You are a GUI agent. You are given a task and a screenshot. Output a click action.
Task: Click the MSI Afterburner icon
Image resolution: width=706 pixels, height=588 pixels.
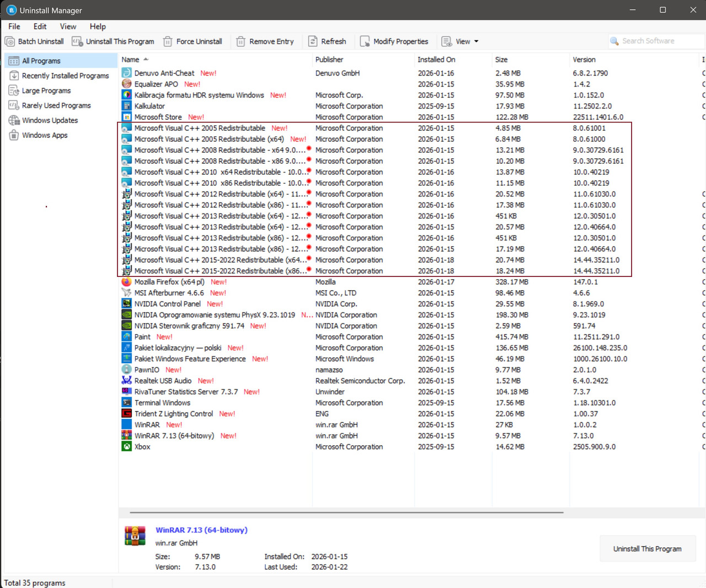pyautogui.click(x=126, y=293)
